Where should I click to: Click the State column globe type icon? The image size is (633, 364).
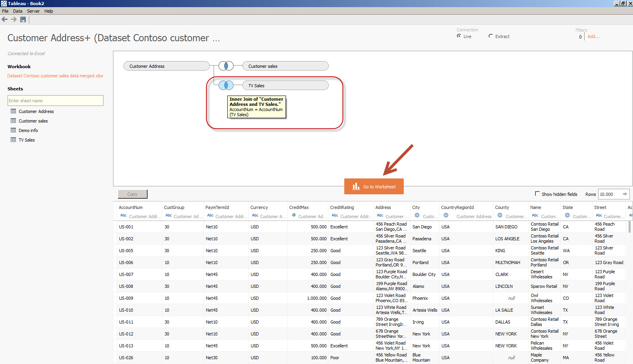click(567, 215)
